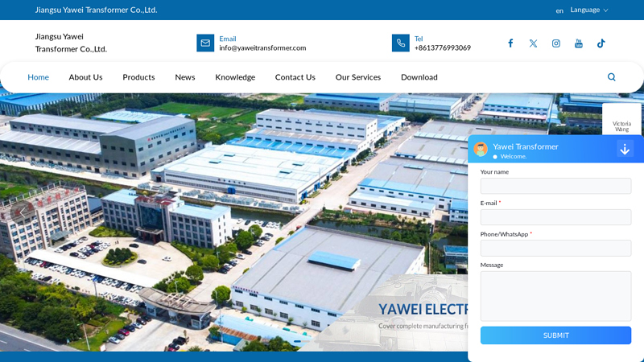
Task: Open the TikTok social icon
Action: point(601,43)
